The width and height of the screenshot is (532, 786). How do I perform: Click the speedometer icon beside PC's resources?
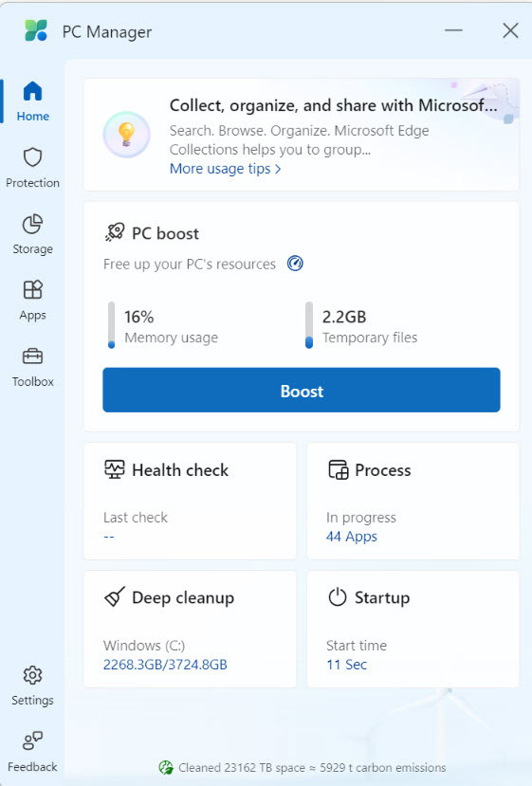tap(295, 264)
